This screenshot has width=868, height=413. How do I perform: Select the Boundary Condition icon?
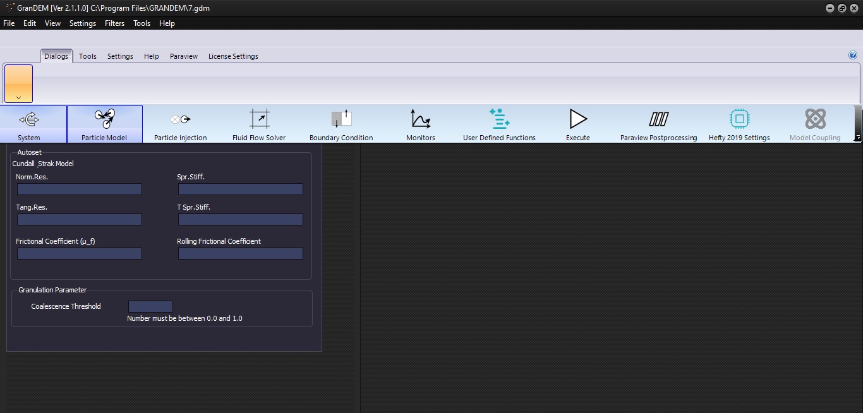click(341, 119)
